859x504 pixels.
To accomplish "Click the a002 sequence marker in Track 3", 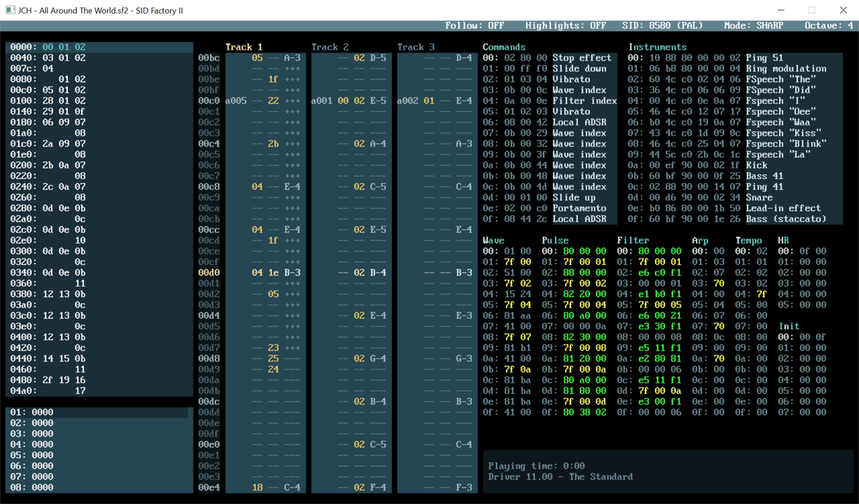I will coord(408,101).
